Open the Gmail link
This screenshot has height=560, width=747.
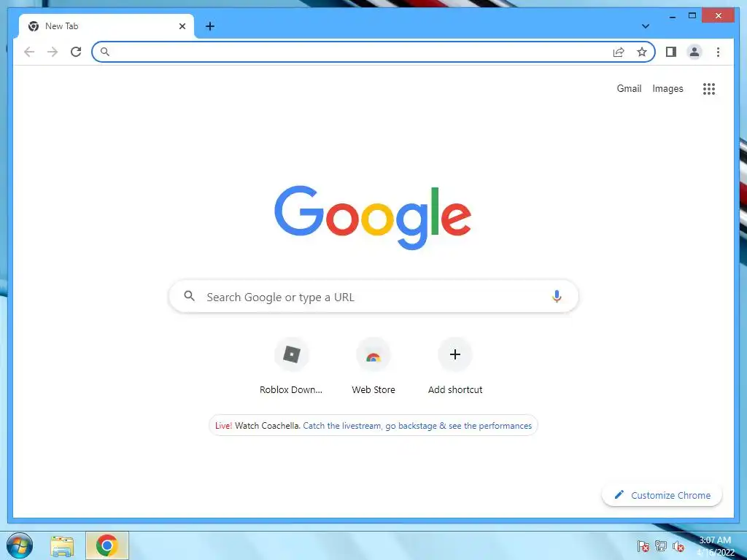(x=629, y=88)
